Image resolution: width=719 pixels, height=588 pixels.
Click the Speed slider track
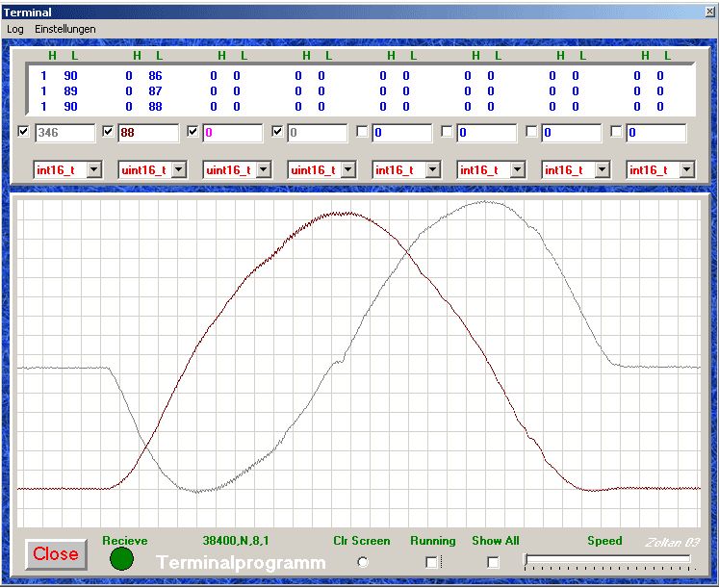606,559
